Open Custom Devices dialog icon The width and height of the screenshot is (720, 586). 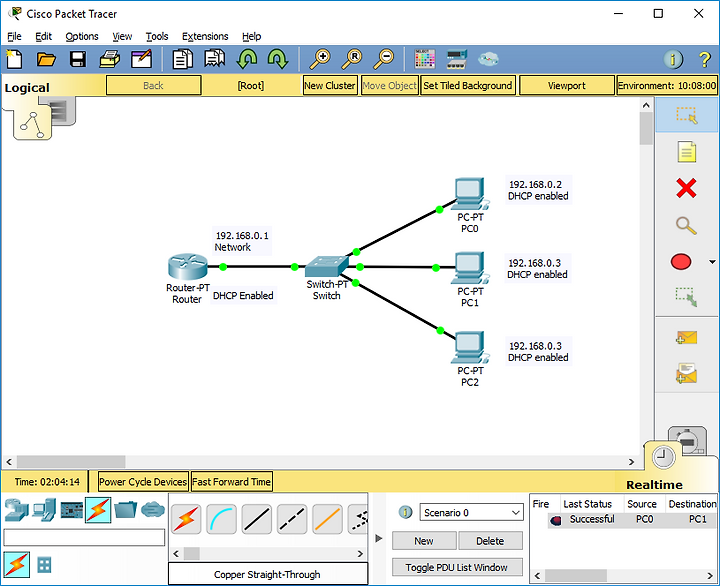(x=456, y=59)
